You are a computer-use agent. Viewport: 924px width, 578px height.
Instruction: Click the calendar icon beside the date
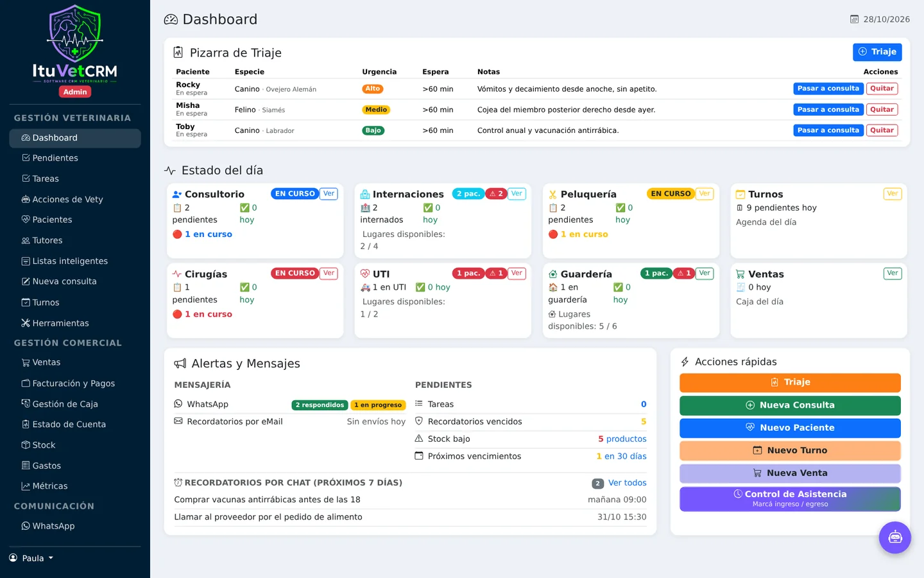tap(854, 19)
